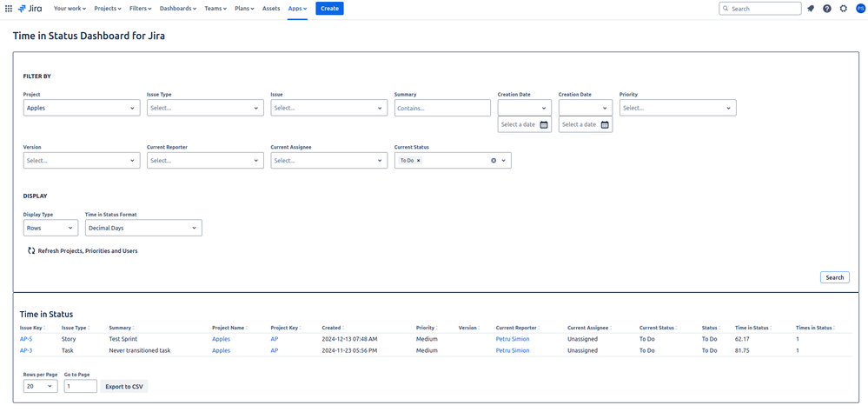Image resolution: width=868 pixels, height=412 pixels.
Task: Open the notifications bell icon
Action: (x=811, y=9)
